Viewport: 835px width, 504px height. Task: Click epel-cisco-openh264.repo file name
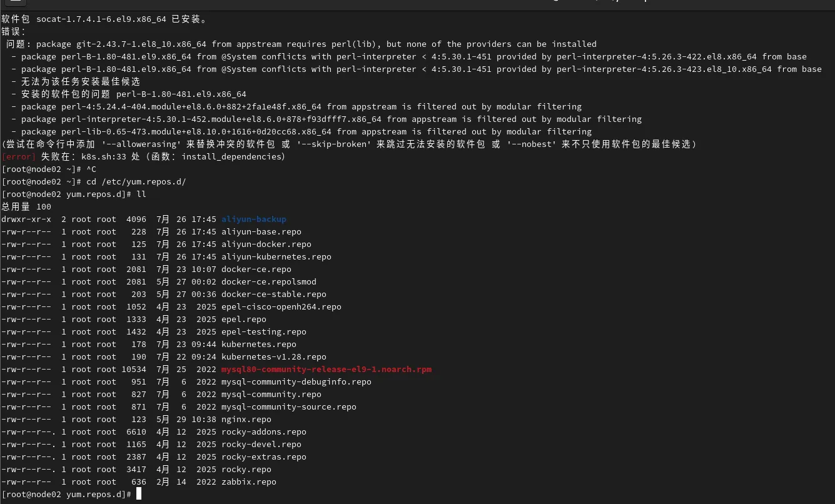coord(281,306)
